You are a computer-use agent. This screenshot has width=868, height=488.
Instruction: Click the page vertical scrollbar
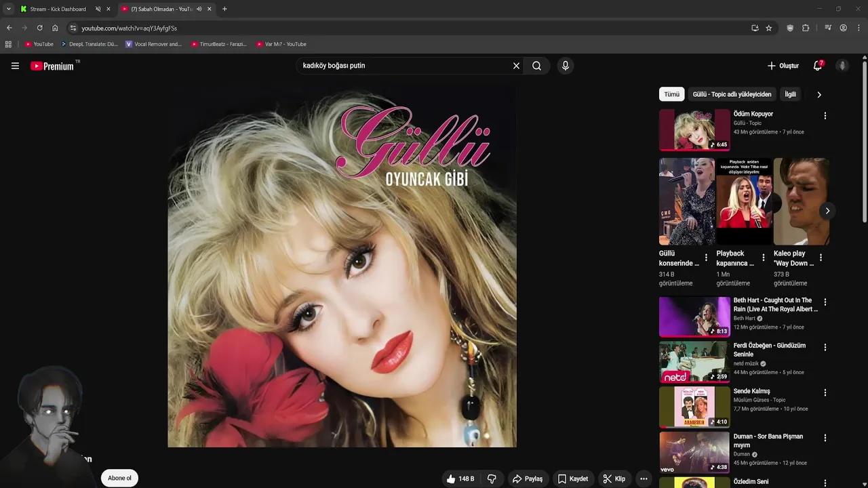(x=865, y=141)
